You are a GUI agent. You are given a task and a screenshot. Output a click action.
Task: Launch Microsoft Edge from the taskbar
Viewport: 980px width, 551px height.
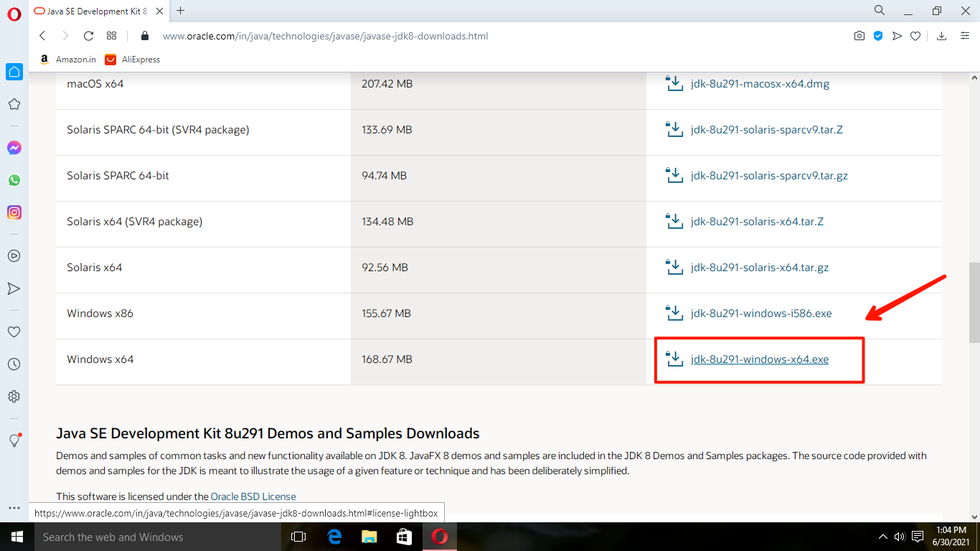334,537
